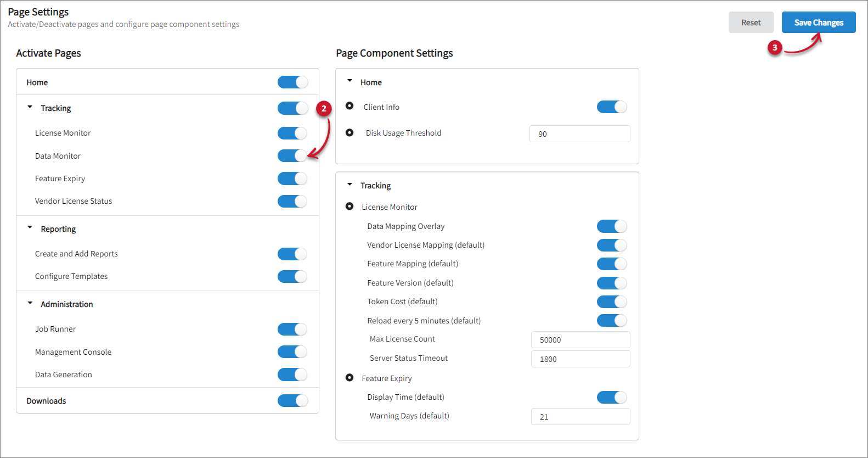Screen dimensions: 868x458
Task: Click the bullet icon beside Disk Usage Threshold
Action: pos(350,132)
